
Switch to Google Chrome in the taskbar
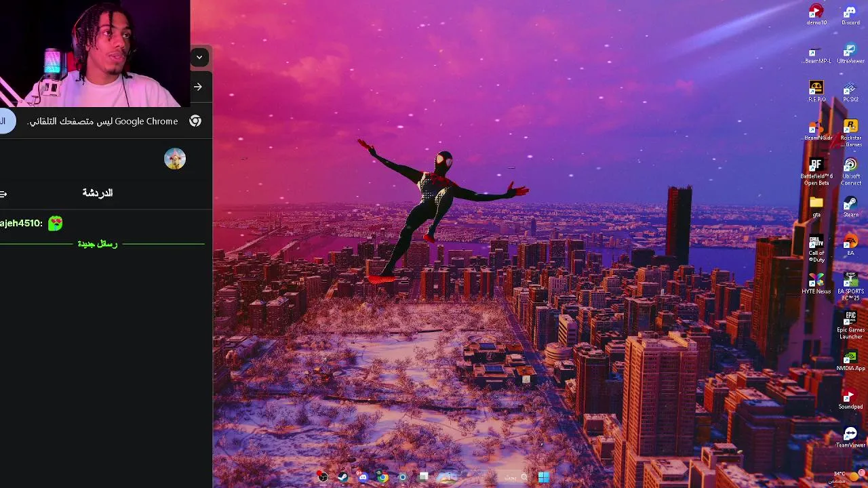pyautogui.click(x=383, y=477)
